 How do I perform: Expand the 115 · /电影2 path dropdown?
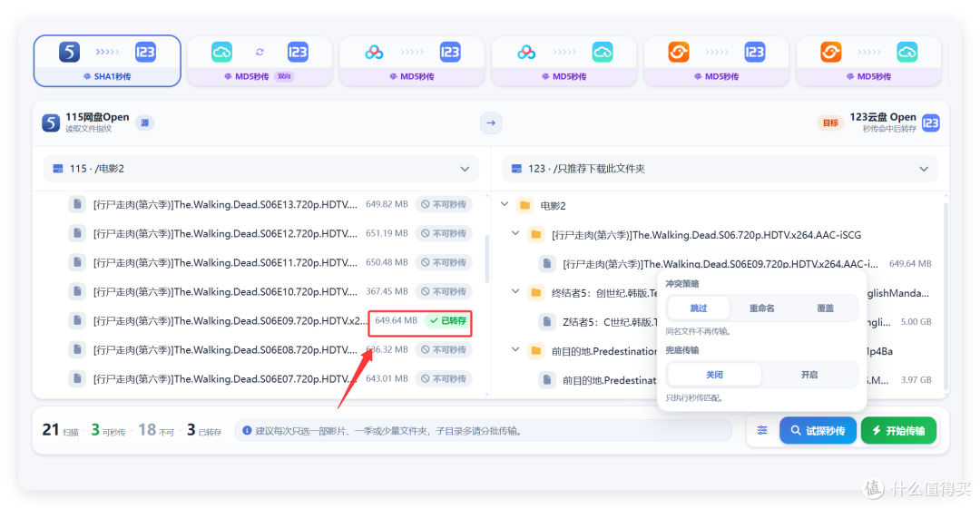[261, 169]
